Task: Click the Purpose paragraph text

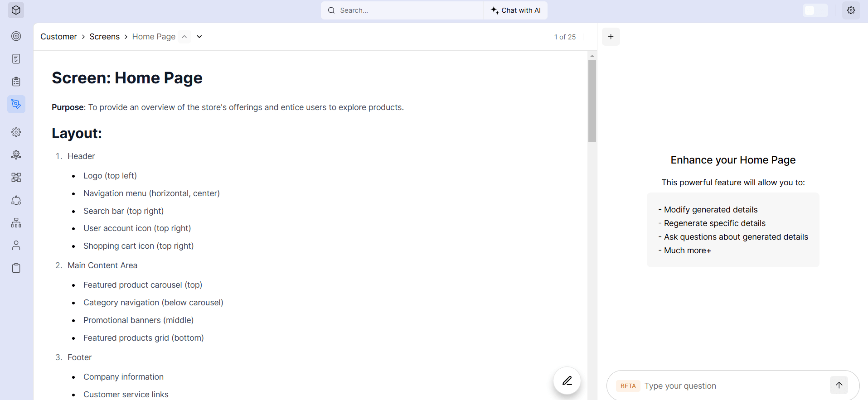Action: click(x=228, y=107)
